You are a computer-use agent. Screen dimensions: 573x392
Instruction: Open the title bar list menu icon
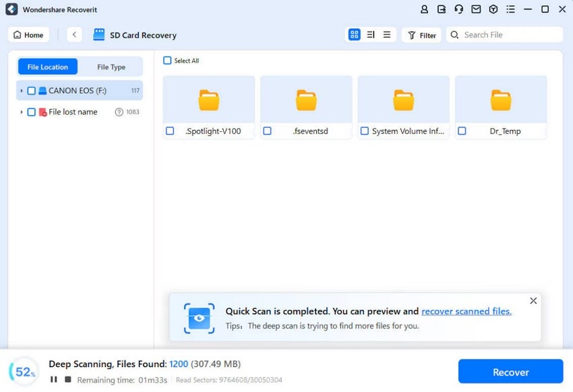(510, 9)
